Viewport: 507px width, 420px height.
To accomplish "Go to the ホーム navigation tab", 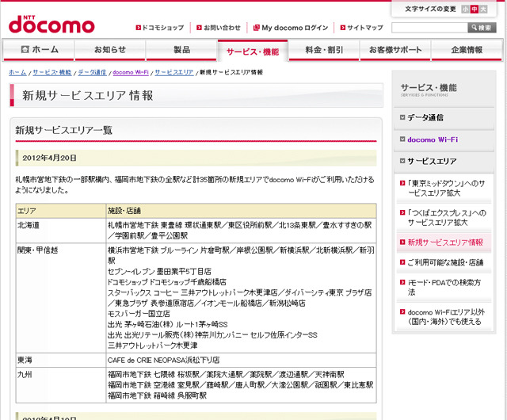I will pyautogui.click(x=39, y=50).
